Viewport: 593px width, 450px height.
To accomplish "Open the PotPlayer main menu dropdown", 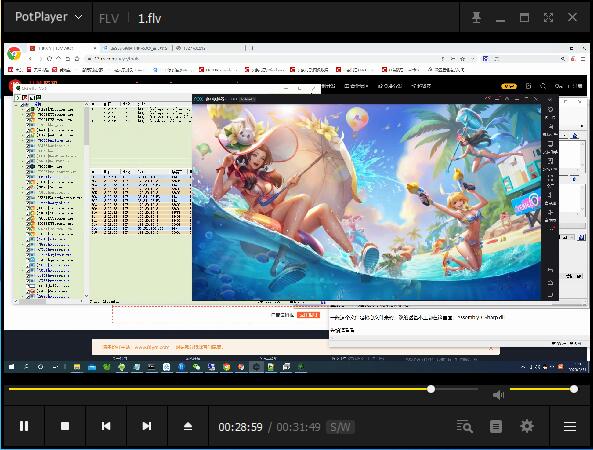I will coord(48,17).
